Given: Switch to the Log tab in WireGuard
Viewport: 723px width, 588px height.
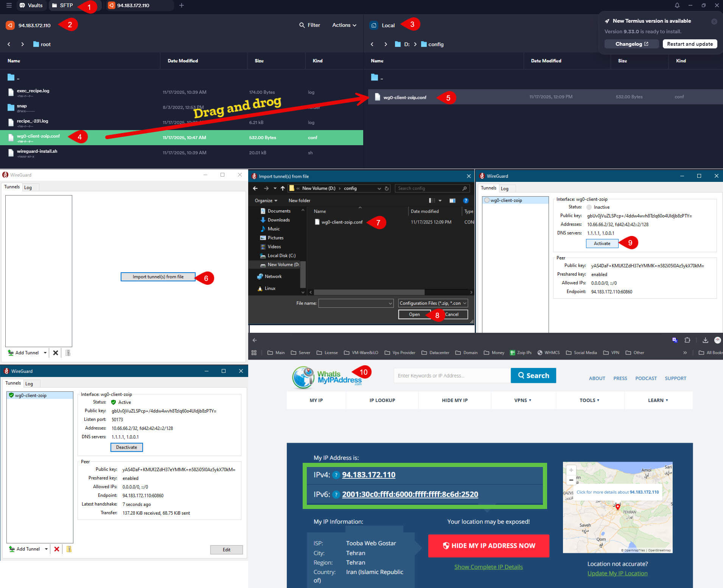Looking at the screenshot, I should pyautogui.click(x=29, y=187).
